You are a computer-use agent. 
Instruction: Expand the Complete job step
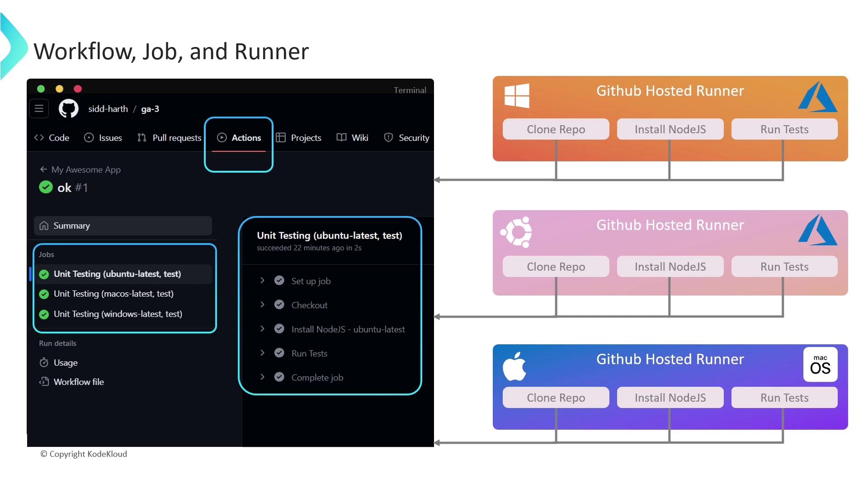point(262,377)
